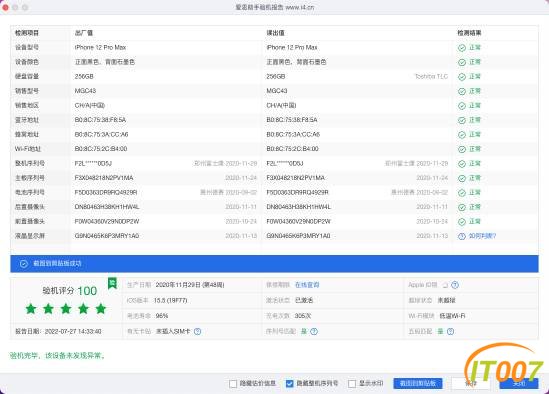The width and height of the screenshot is (549, 394).
Task: Click the check icon in 整机序列号 row
Action: [462, 164]
